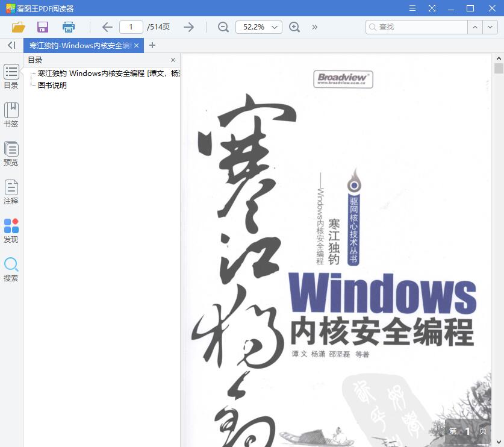Image resolution: width=504 pixels, height=447 pixels.
Task: Zoom out with the minus magnifier
Action: [x=223, y=27]
